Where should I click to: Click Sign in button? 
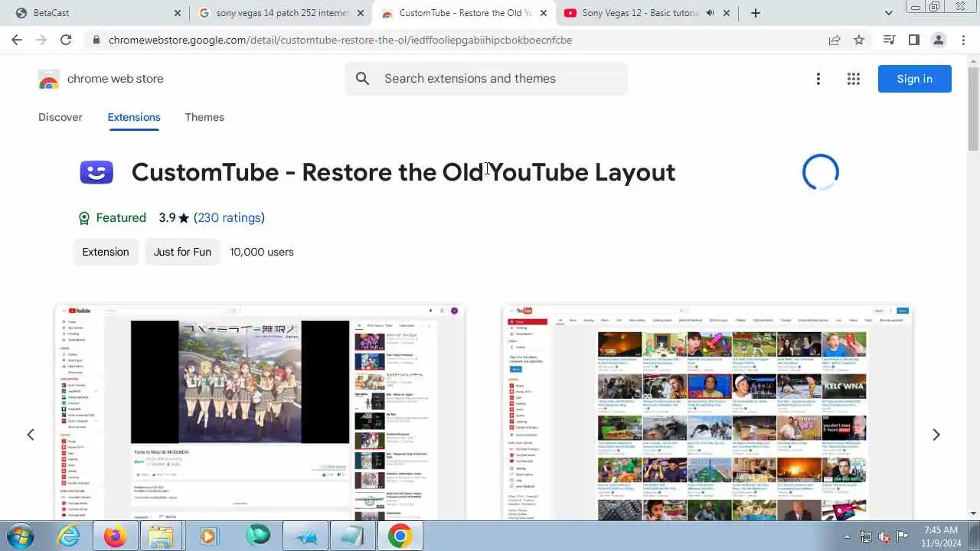click(915, 79)
